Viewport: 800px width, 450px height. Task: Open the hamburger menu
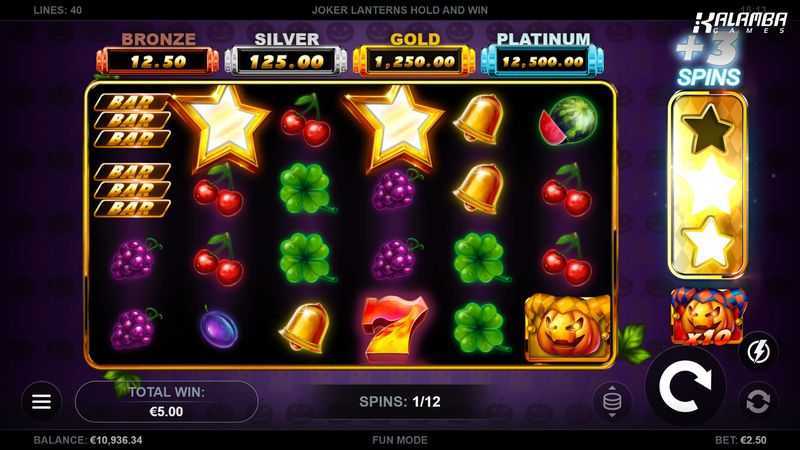click(x=41, y=402)
